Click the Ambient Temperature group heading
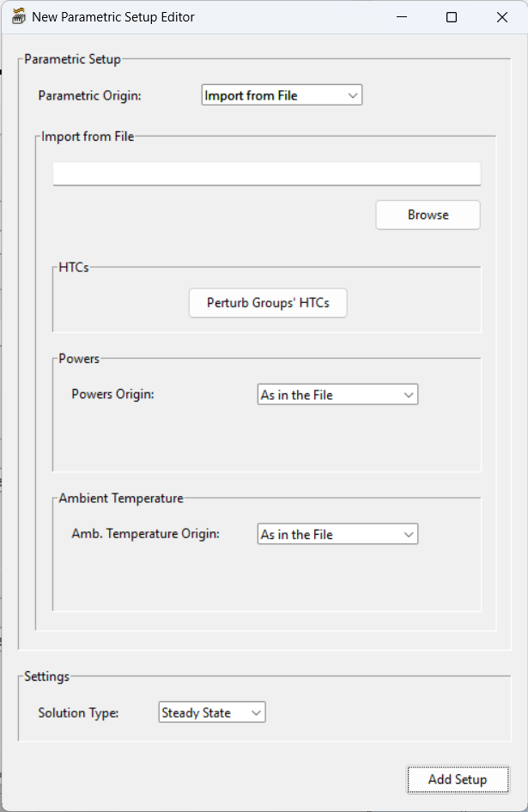The width and height of the screenshot is (528, 812). point(121,498)
